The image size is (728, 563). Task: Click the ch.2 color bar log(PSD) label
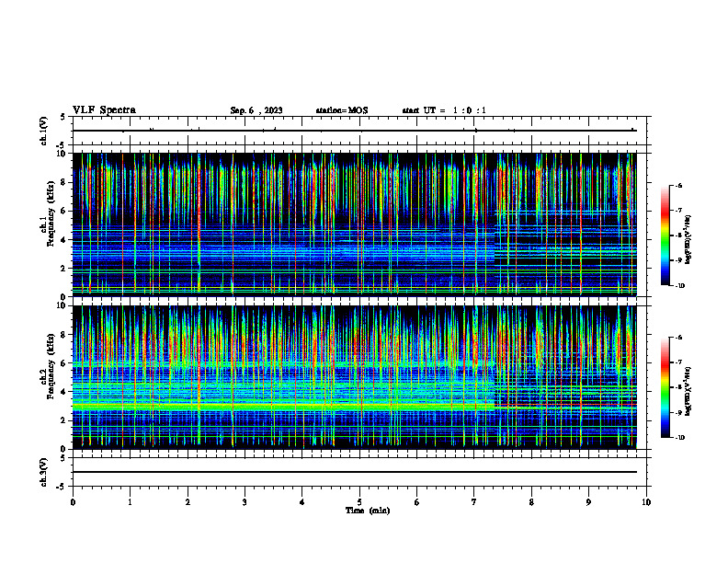(x=688, y=391)
